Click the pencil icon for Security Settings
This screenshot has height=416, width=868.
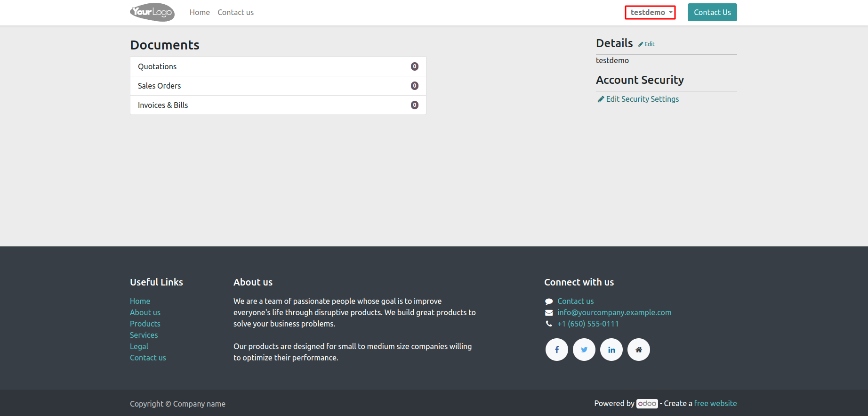tap(601, 99)
